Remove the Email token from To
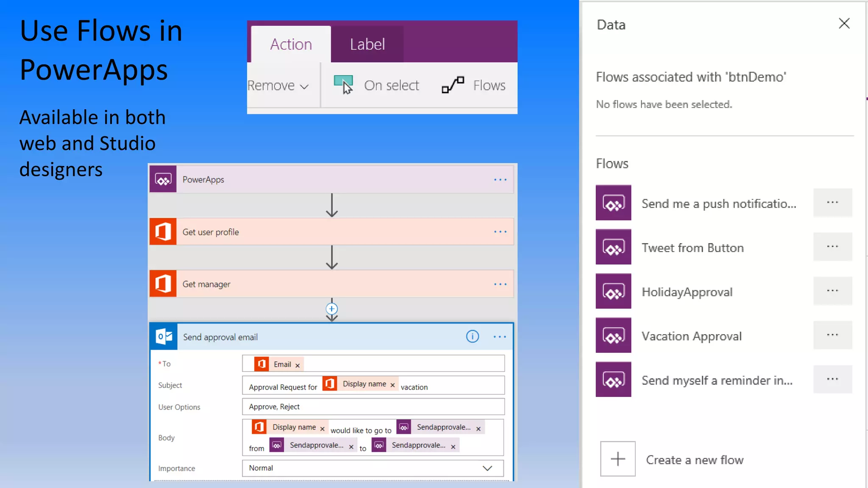Screen dimensions: 868x488 pyautogui.click(x=298, y=365)
